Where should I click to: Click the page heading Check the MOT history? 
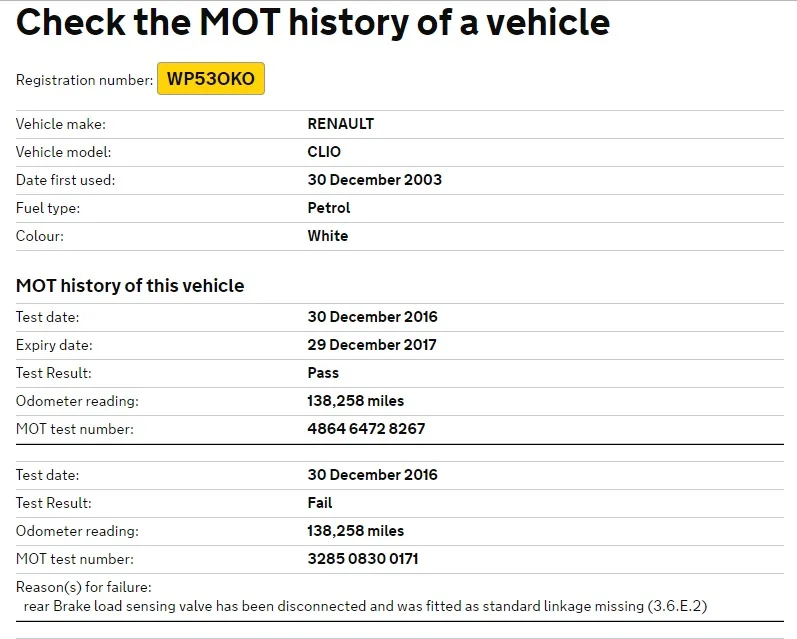(x=313, y=22)
